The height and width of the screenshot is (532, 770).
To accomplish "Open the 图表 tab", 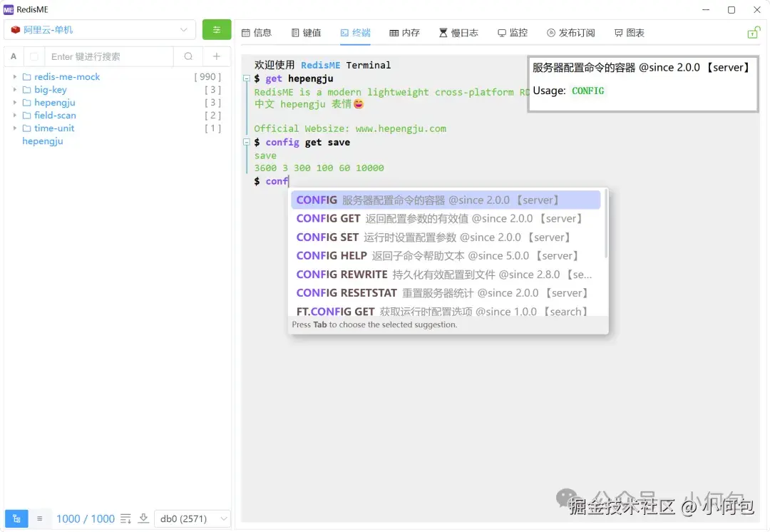I will pyautogui.click(x=630, y=33).
